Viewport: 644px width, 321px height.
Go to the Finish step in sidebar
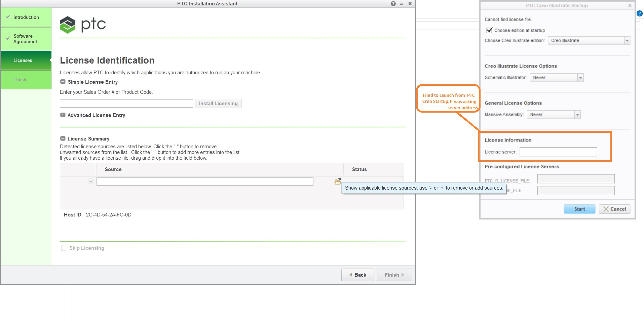point(26,80)
